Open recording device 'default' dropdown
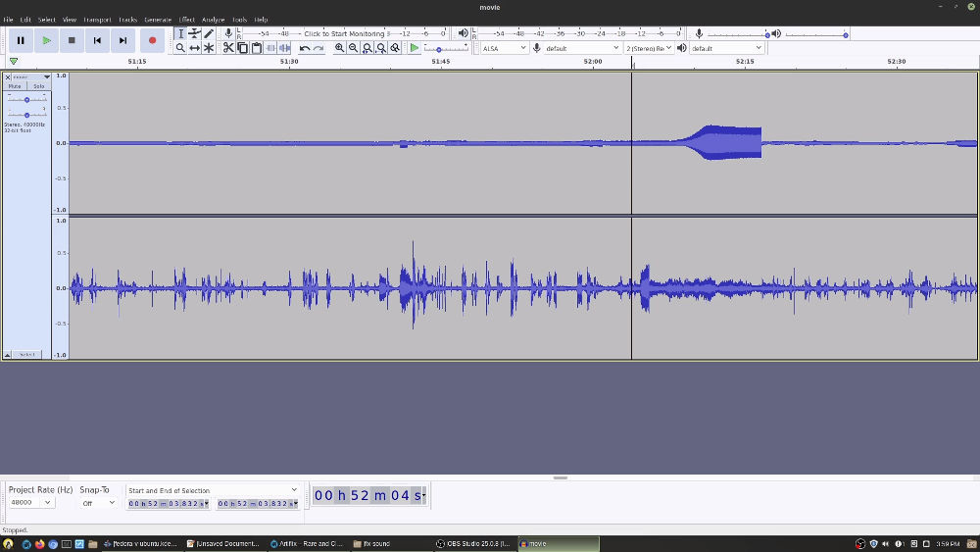980x552 pixels. tap(582, 48)
